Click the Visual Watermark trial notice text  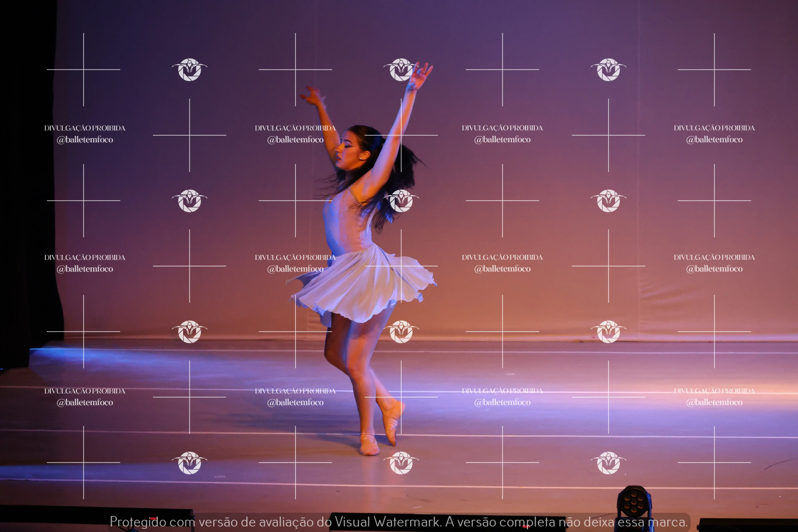tap(399, 521)
